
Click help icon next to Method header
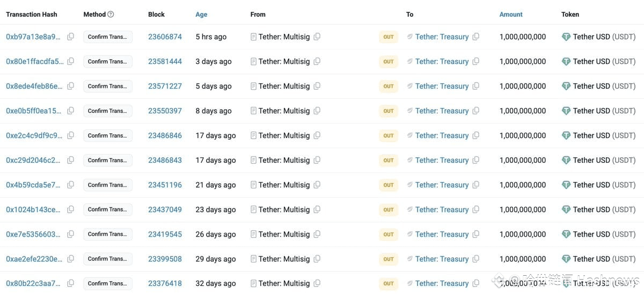[x=111, y=15]
